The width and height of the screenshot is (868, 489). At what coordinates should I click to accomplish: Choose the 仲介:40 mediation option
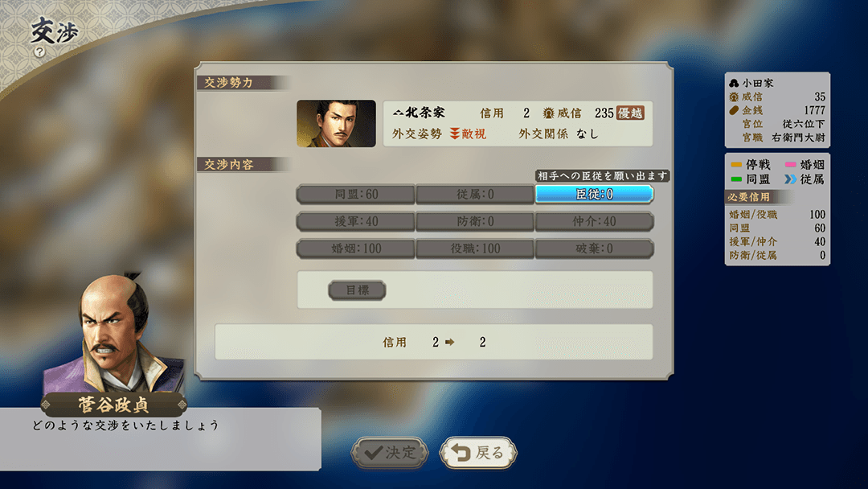594,221
